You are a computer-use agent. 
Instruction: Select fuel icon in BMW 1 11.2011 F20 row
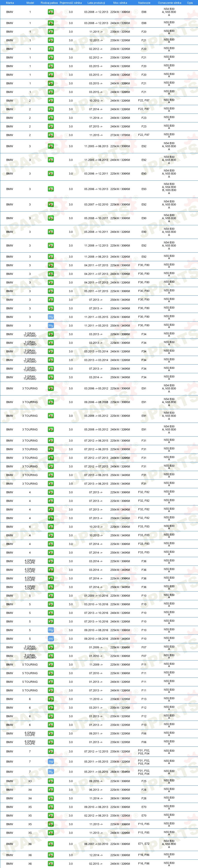click(x=51, y=32)
